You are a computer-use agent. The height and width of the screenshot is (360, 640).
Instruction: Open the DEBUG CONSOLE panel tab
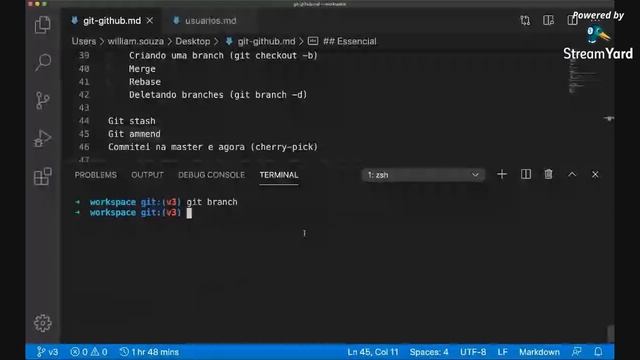211,175
